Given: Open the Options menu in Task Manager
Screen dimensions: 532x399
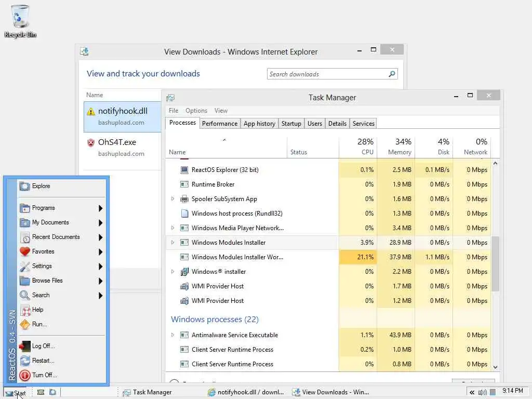Looking at the screenshot, I should [196, 111].
